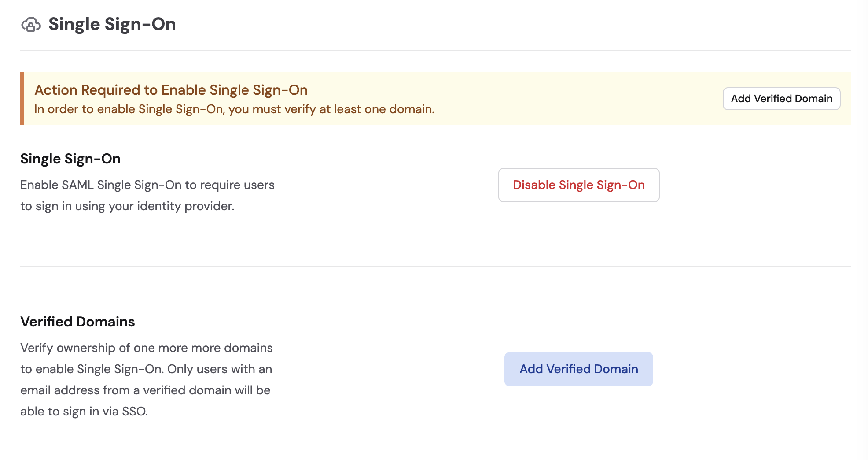Click the domain verification warning message
The image size is (868, 460).
tap(234, 109)
